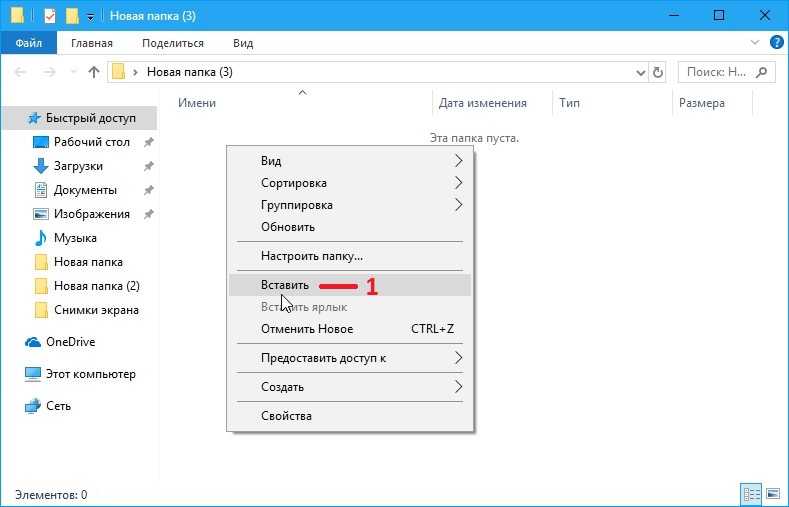Choose Вставить in the context menu

coord(350,285)
